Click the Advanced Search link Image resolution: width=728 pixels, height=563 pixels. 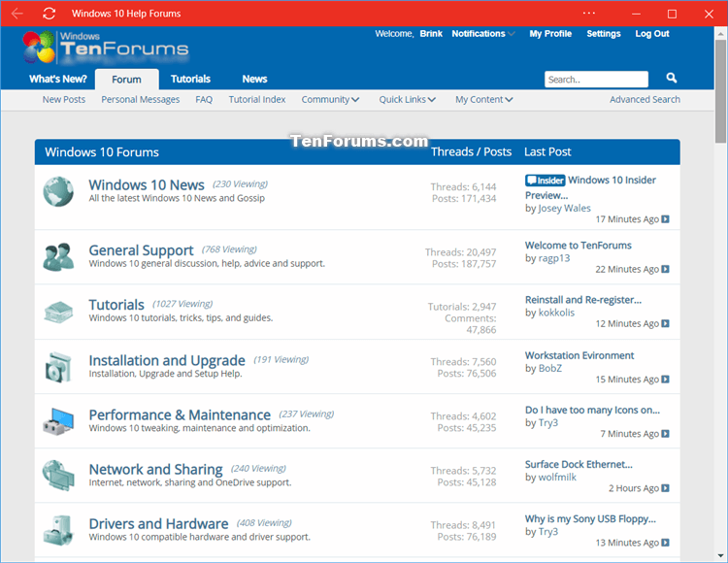645,99
